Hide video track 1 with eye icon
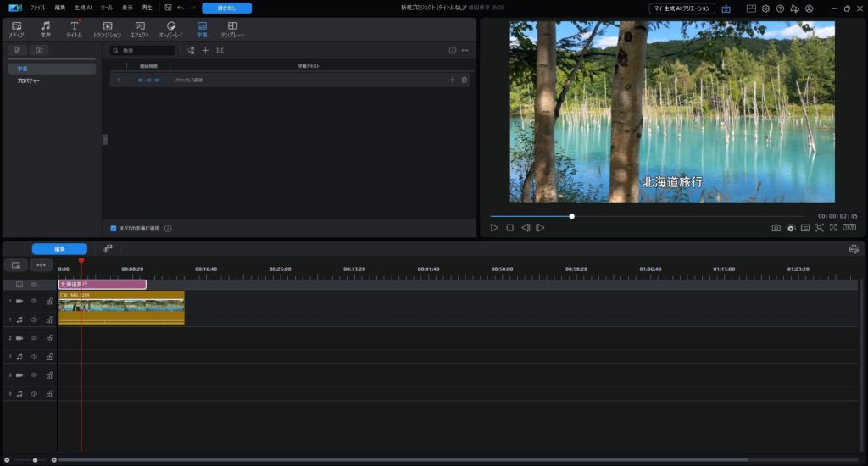 click(x=35, y=301)
